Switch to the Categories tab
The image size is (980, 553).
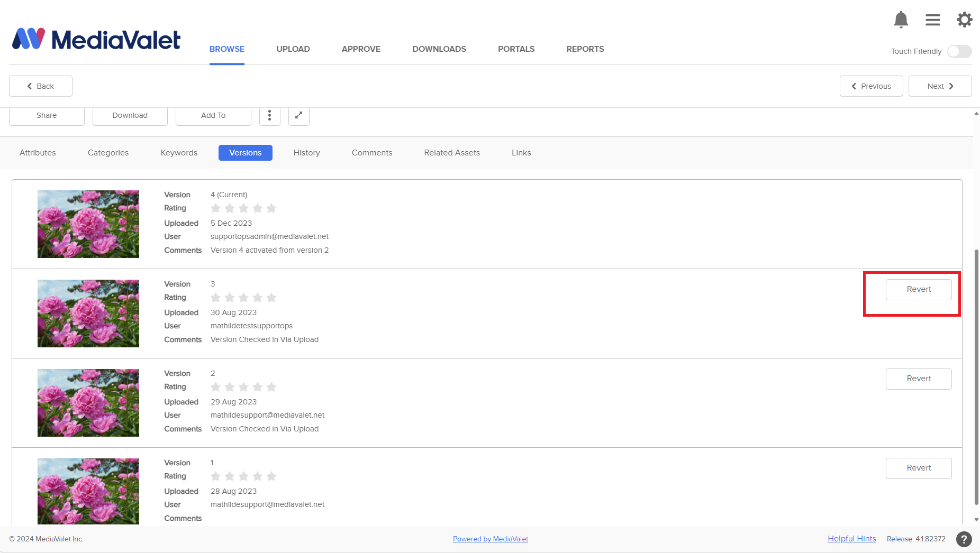[108, 153]
